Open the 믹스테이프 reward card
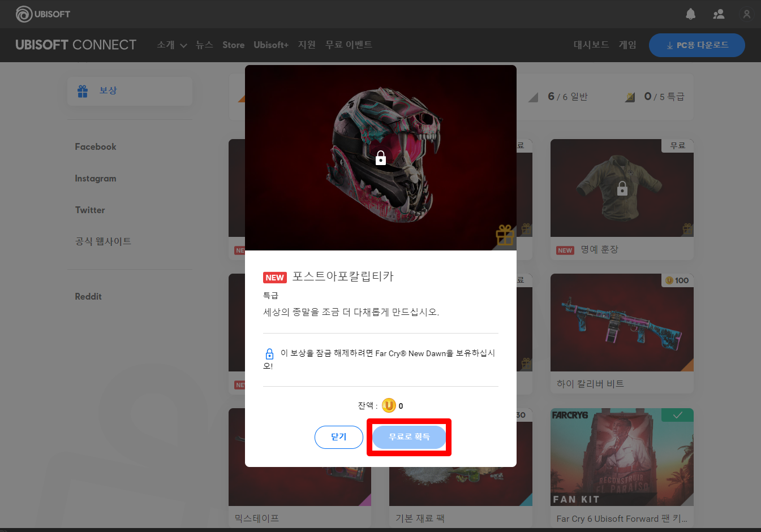 tap(300, 467)
